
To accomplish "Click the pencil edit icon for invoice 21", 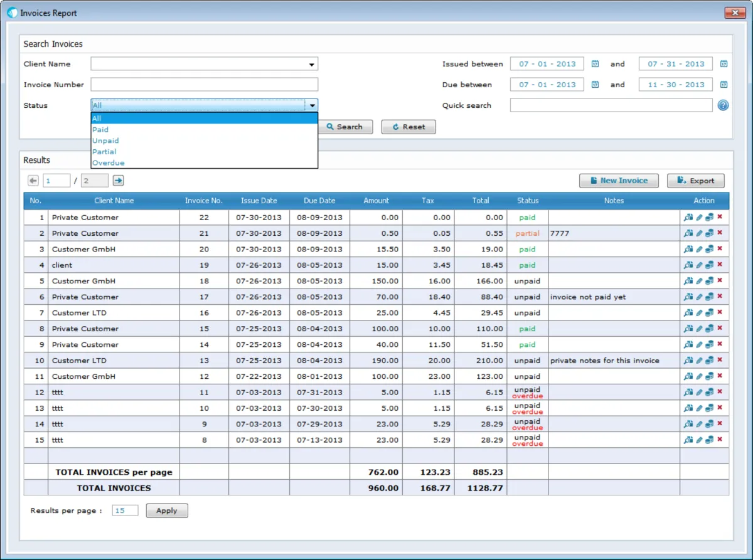I will tap(699, 233).
